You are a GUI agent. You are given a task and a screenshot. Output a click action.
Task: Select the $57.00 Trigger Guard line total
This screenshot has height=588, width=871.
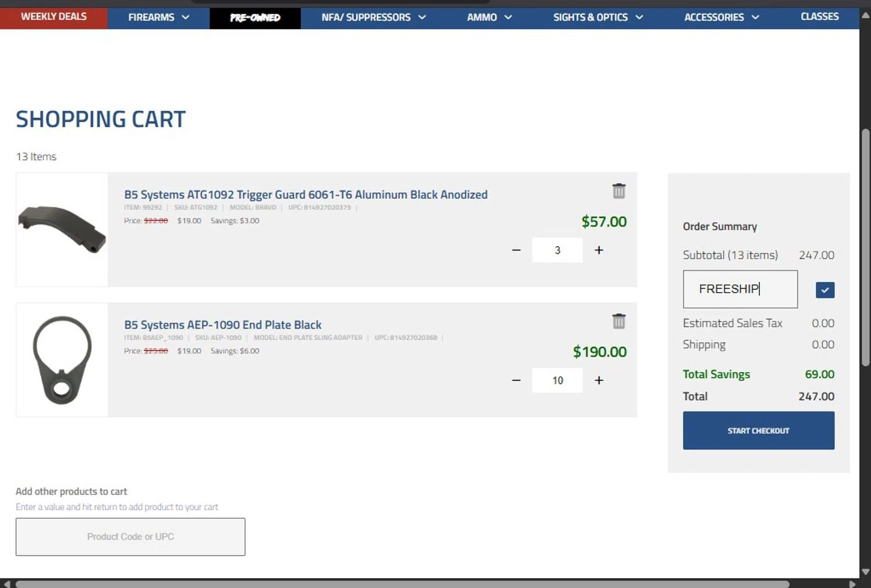tap(604, 222)
